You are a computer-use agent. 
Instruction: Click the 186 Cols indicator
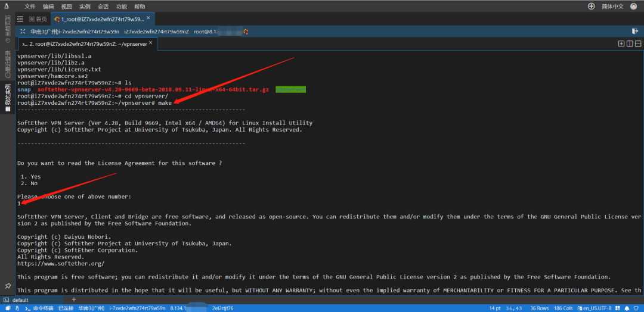click(563, 308)
